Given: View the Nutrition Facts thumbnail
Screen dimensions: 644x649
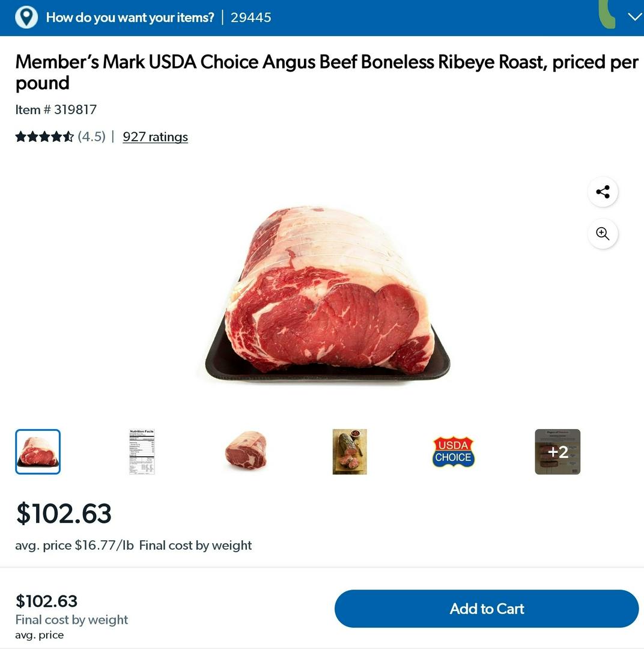Looking at the screenshot, I should [142, 451].
